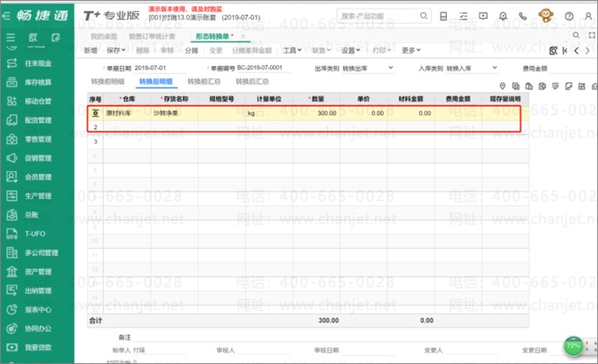Close the 形态转换单 tab
The height and width of the screenshot is (364, 598).
(243, 37)
